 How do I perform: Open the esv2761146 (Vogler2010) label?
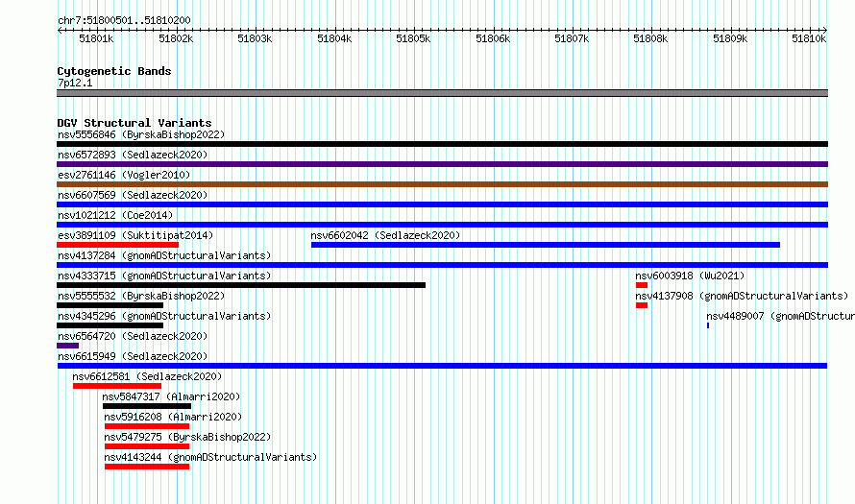pos(124,175)
